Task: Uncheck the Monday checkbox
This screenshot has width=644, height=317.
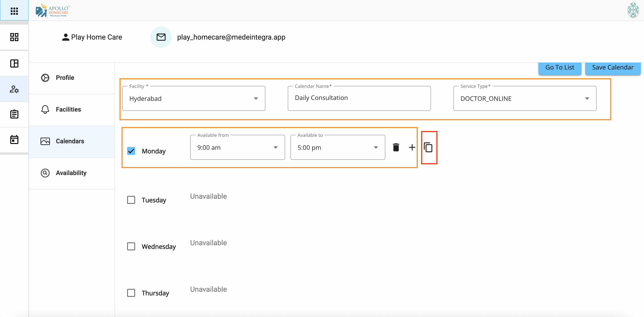Action: pos(131,151)
